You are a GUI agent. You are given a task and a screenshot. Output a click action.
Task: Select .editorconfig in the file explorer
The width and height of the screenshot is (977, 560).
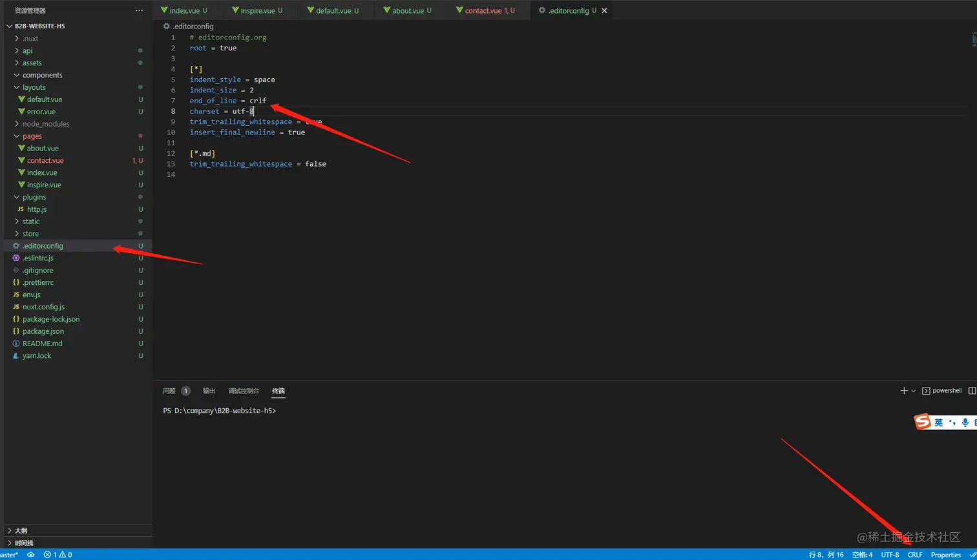click(76, 246)
